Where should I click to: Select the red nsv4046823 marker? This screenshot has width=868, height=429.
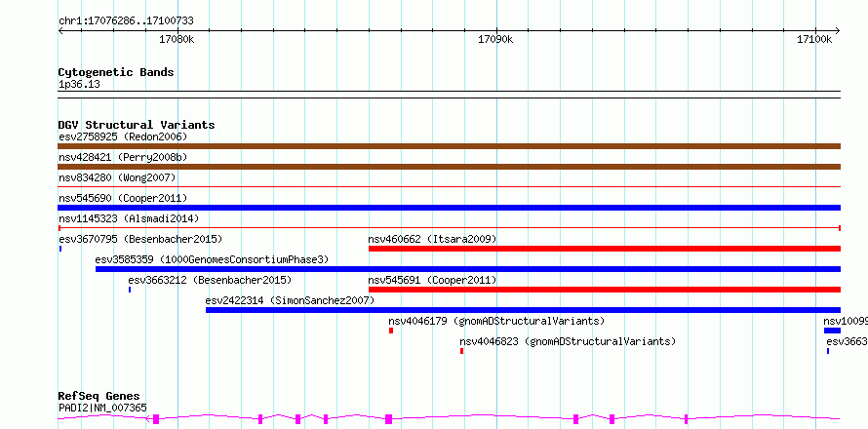click(461, 351)
